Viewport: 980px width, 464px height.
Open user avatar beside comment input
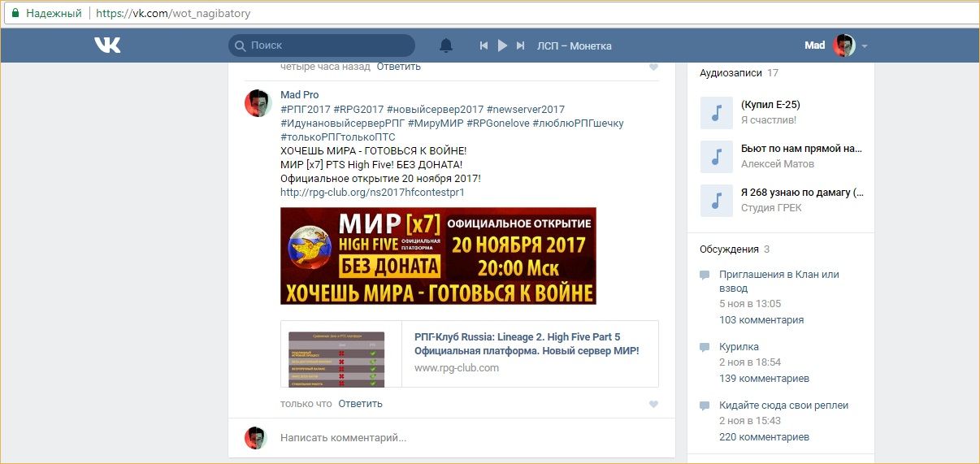[256, 438]
